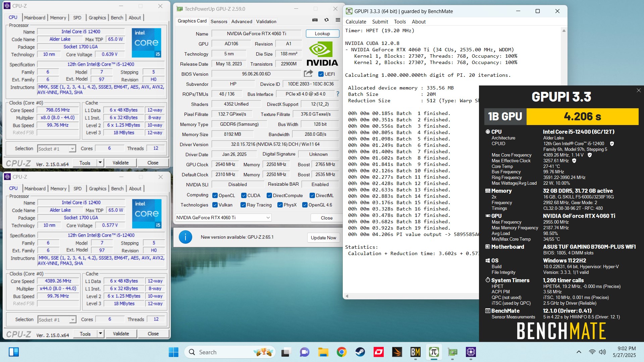Click Close button in bottom CPU-Z

(153, 334)
